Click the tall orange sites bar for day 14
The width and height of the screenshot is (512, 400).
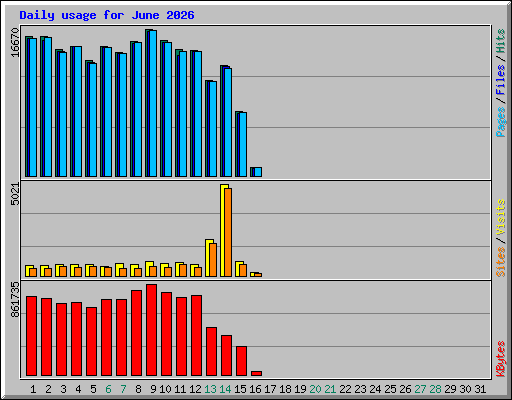[228, 232]
